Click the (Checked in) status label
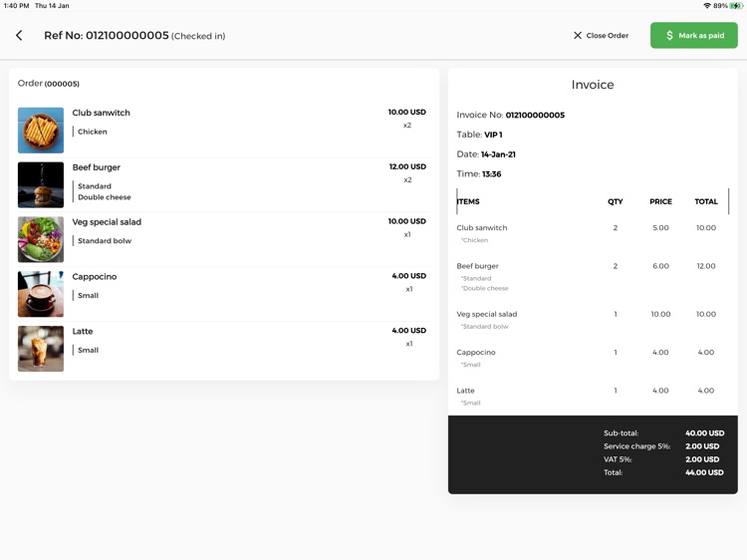Screen dimensions: 747x560 click(198, 36)
